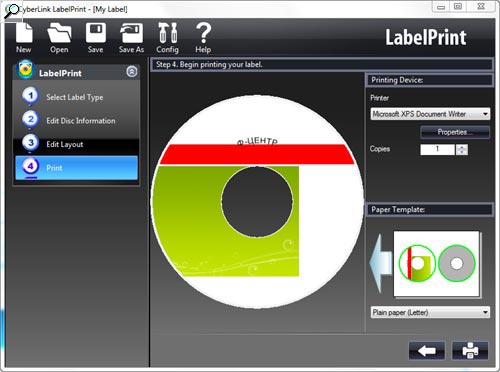
Task: Click the disc label preview image
Action: [x=257, y=202]
